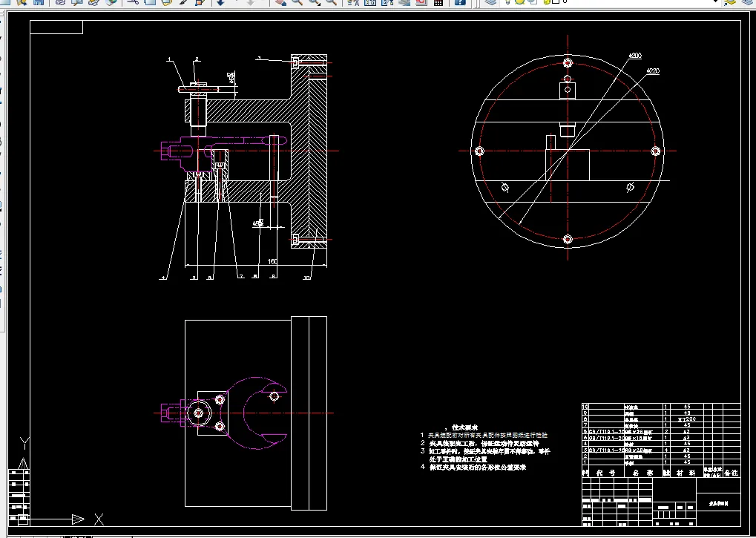This screenshot has width=756, height=538.
Task: Open the QuickCalc calculator icon
Action: [x=438, y=2]
